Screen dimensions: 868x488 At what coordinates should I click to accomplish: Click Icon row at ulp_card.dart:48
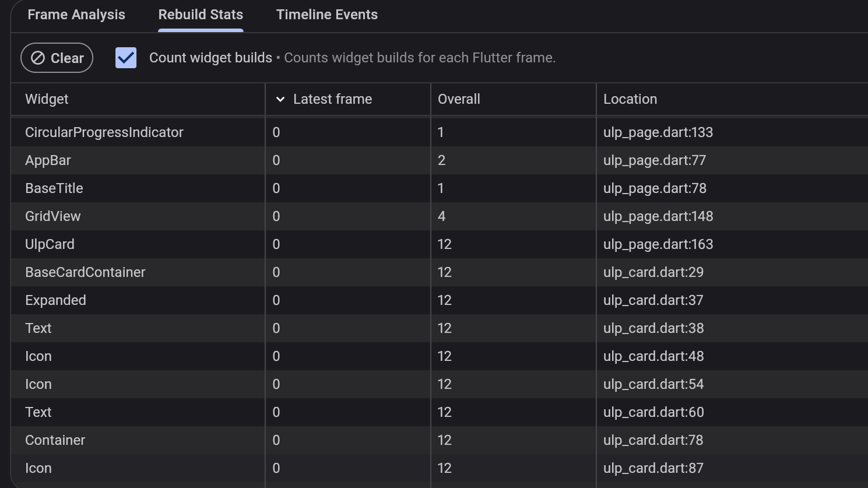pos(440,356)
